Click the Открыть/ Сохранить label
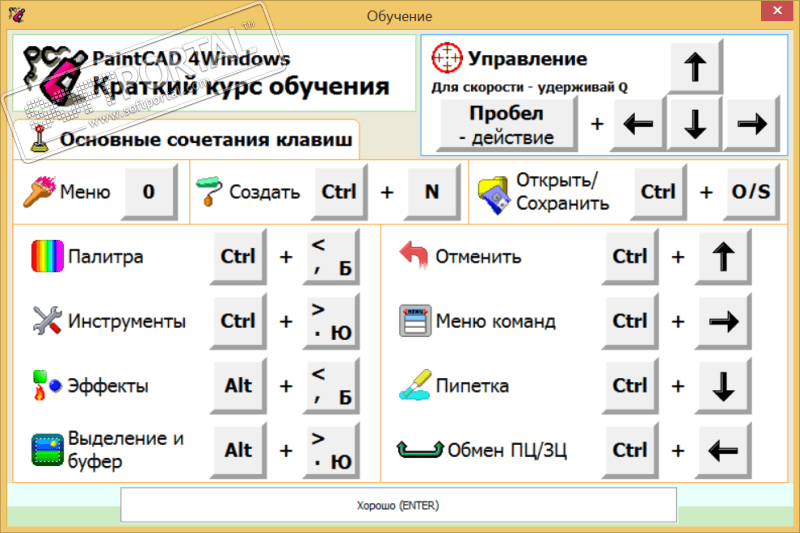The height and width of the screenshot is (533, 800). point(563,192)
